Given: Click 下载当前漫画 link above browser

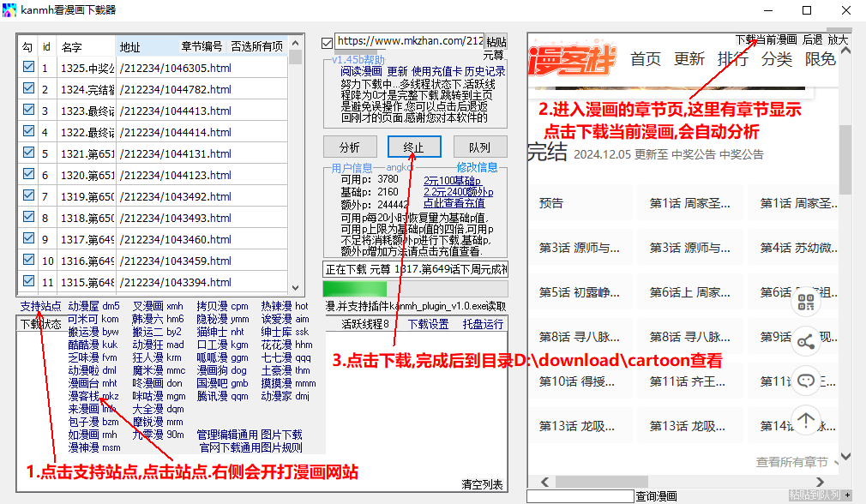Looking at the screenshot, I should point(766,39).
